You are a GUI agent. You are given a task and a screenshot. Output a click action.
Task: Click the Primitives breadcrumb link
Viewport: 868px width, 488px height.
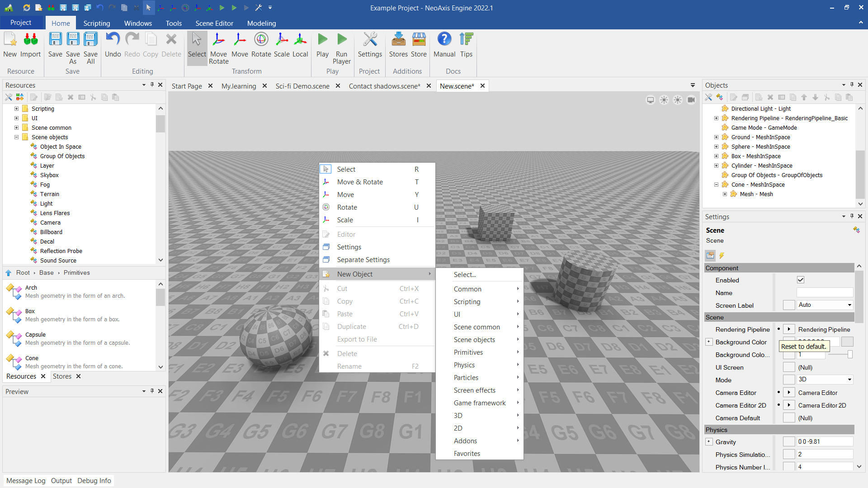pos(76,273)
